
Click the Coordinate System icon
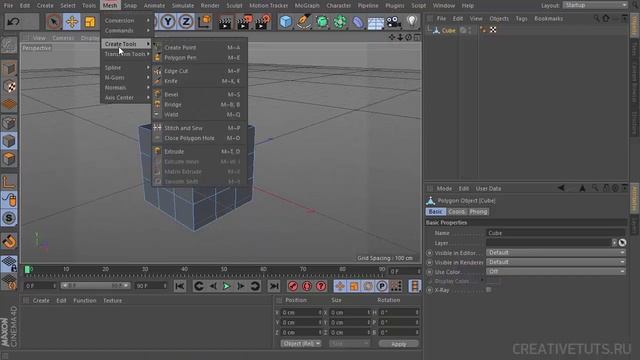click(204, 22)
